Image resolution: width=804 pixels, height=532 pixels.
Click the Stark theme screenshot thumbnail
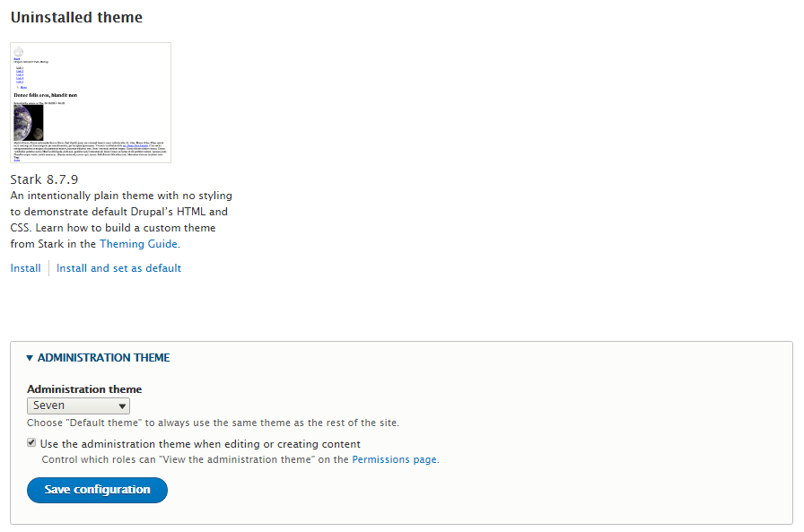(x=91, y=102)
